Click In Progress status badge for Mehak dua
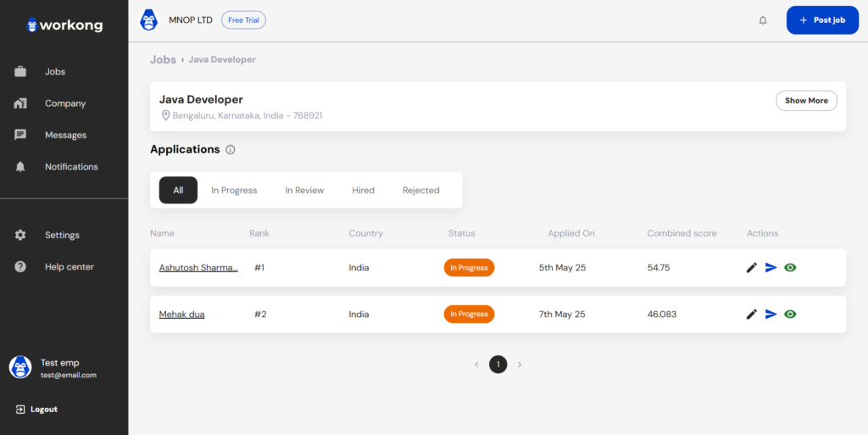Image resolution: width=868 pixels, height=435 pixels. tap(469, 315)
